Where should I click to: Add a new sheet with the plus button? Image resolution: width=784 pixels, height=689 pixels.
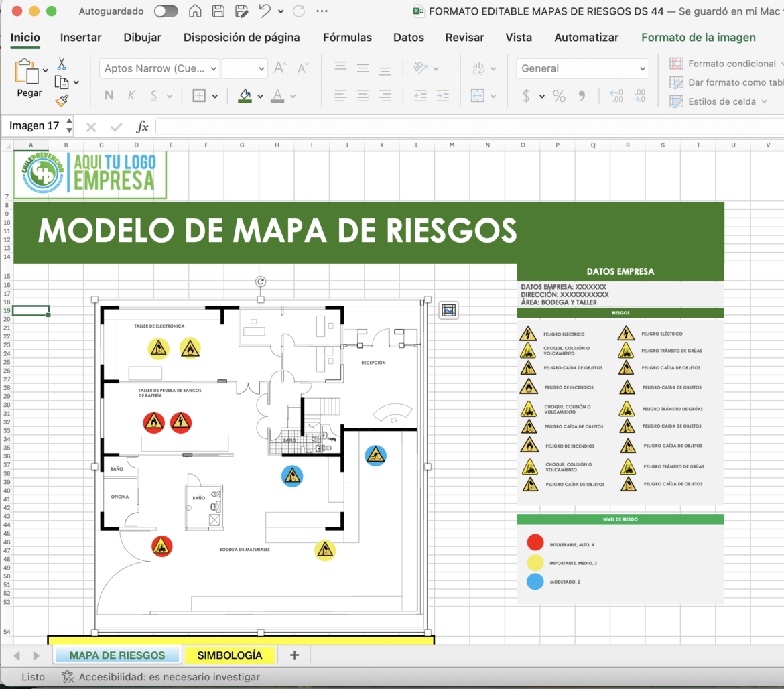coord(293,655)
